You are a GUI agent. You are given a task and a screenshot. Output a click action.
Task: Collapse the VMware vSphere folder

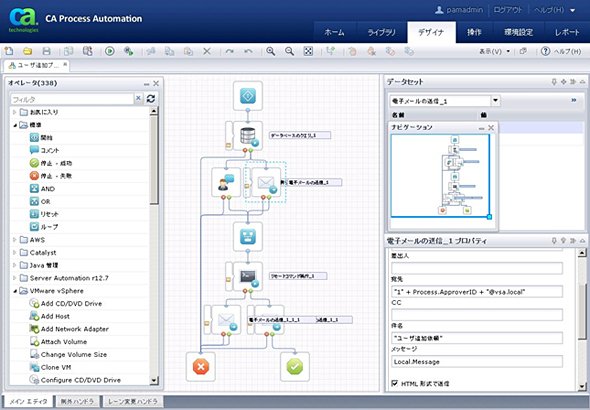click(x=15, y=291)
